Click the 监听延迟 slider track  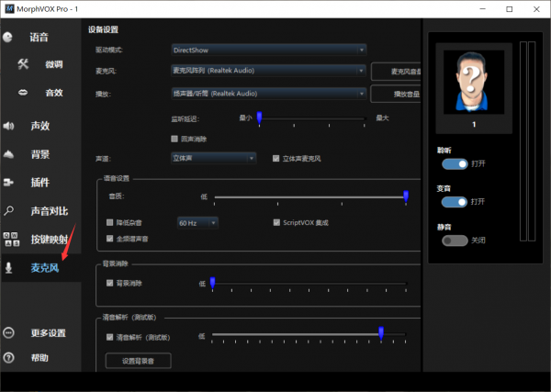(312, 118)
